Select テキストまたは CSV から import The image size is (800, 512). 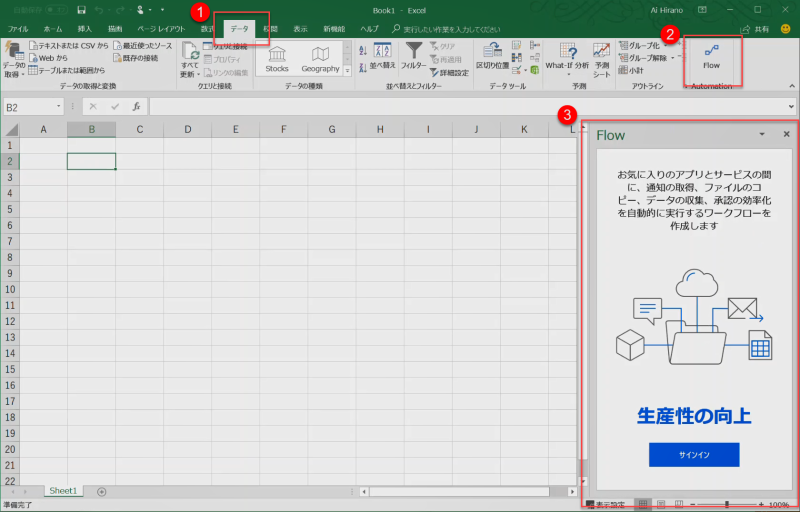coord(68,46)
